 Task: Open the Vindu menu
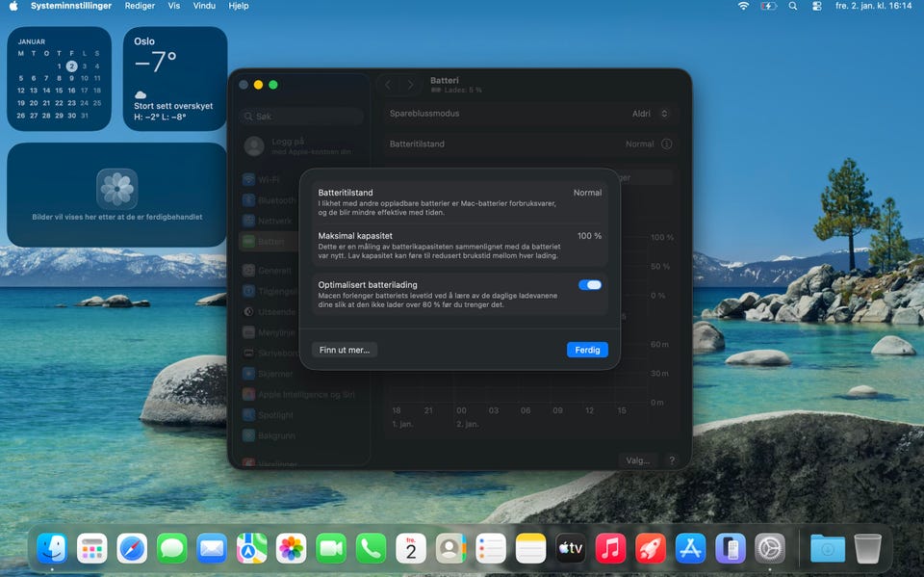pos(204,6)
